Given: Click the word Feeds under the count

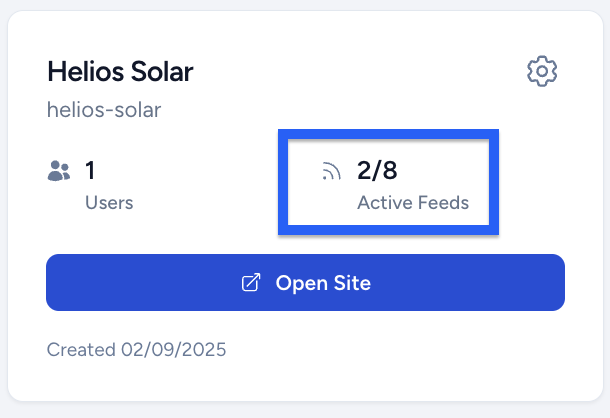Looking at the screenshot, I should pyautogui.click(x=443, y=203).
